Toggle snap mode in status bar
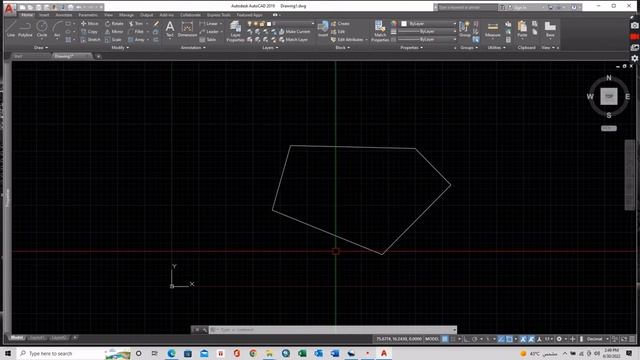Image resolution: width=640 pixels, height=360 pixels. click(453, 339)
